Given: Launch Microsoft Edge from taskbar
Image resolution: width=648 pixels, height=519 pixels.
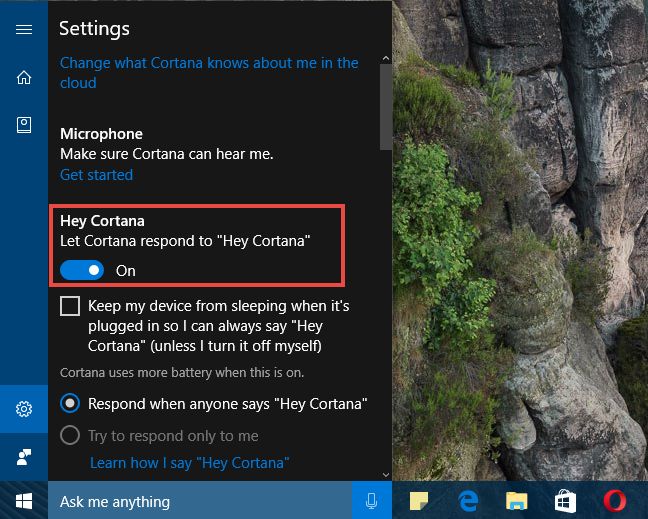Looking at the screenshot, I should pos(468,501).
